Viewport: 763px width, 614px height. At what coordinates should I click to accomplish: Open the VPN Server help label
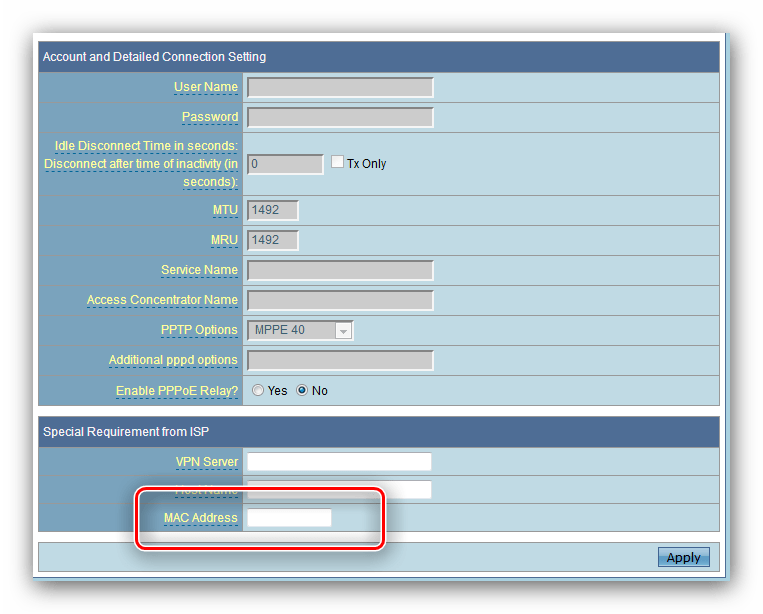coord(207,462)
